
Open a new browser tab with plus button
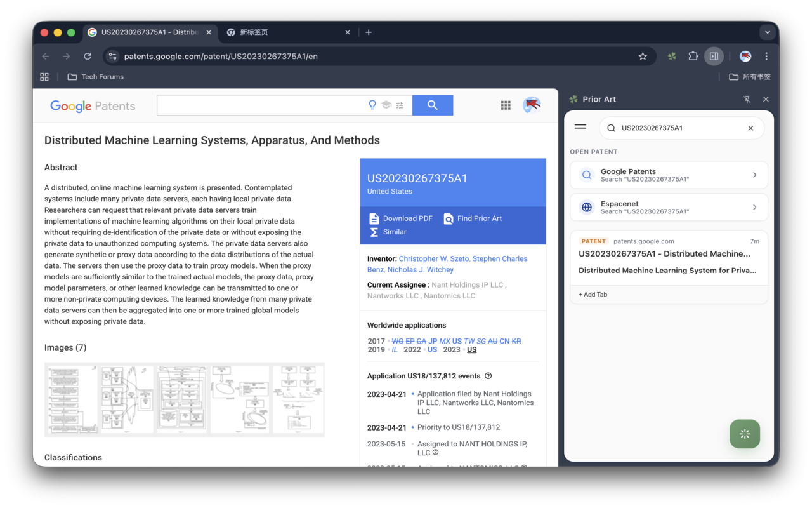click(x=369, y=32)
